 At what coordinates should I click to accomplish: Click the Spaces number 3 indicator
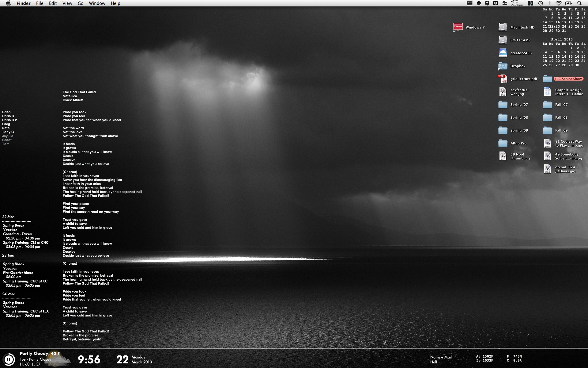(530, 3)
